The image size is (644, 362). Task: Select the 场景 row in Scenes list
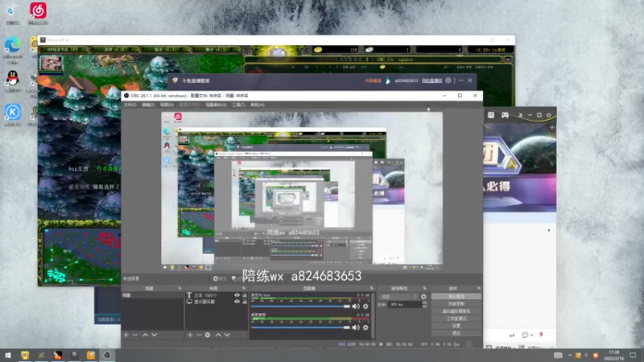pos(152,295)
